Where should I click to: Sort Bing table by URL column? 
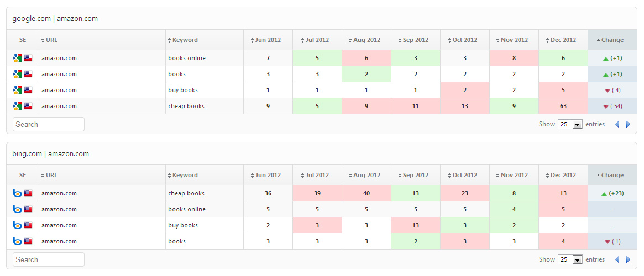pos(51,175)
